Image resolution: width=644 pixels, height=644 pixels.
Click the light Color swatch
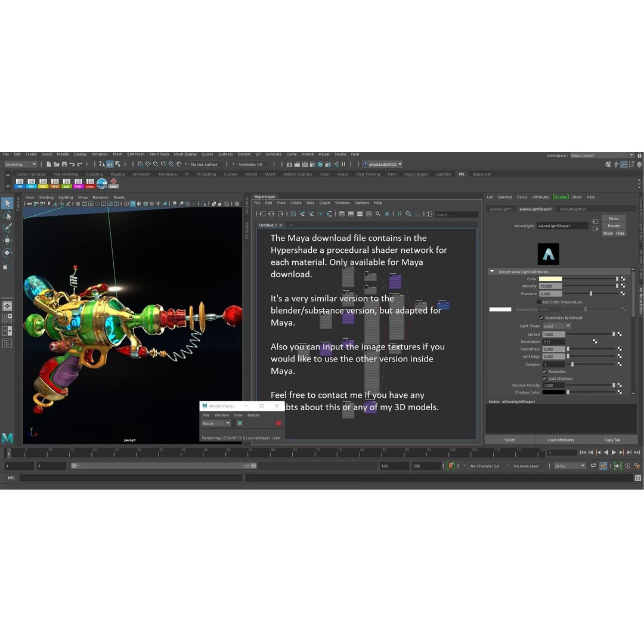coord(550,279)
